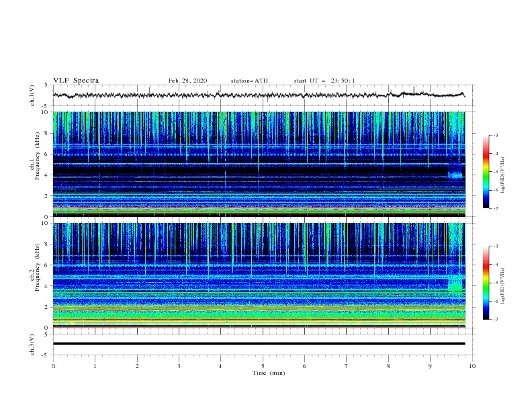Click the start UT 23:50:1 text
This screenshot has width=532, height=411.
point(324,81)
